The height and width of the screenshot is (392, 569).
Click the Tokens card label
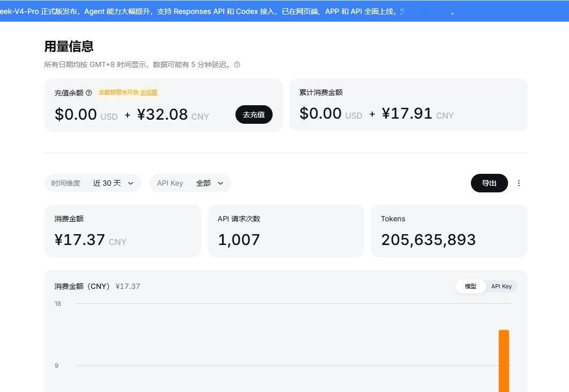(x=393, y=219)
